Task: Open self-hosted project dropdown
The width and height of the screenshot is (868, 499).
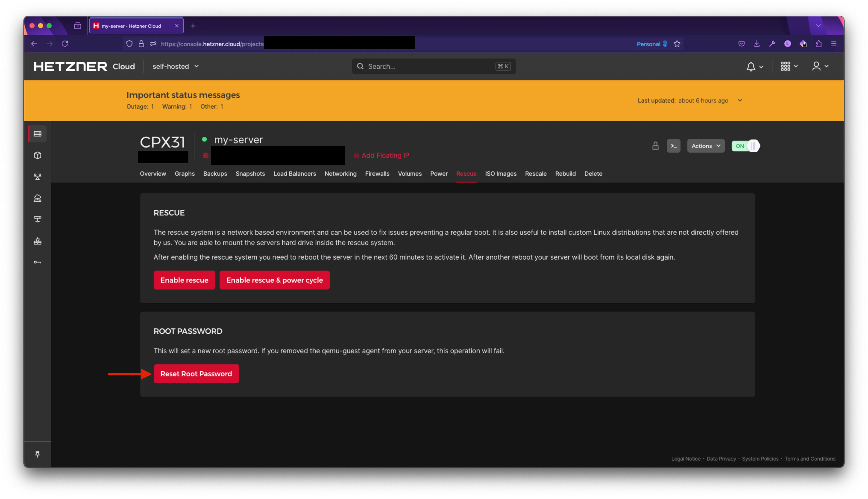Action: [x=176, y=66]
